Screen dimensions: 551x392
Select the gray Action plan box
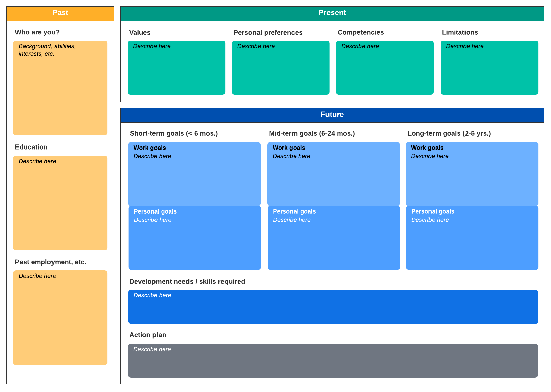coord(333,360)
